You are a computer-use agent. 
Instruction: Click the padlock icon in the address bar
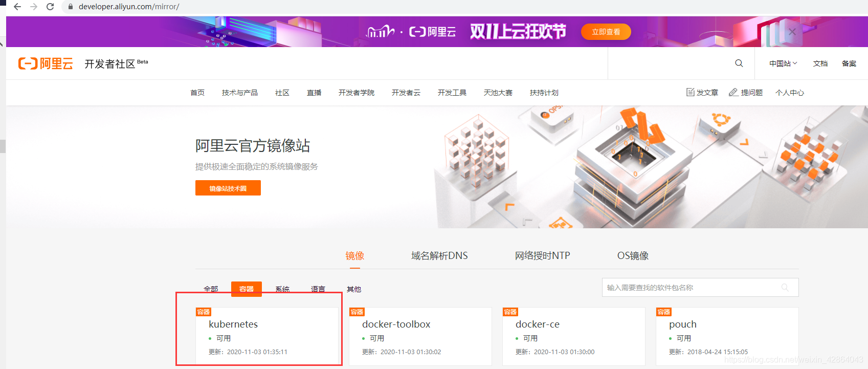coord(71,7)
